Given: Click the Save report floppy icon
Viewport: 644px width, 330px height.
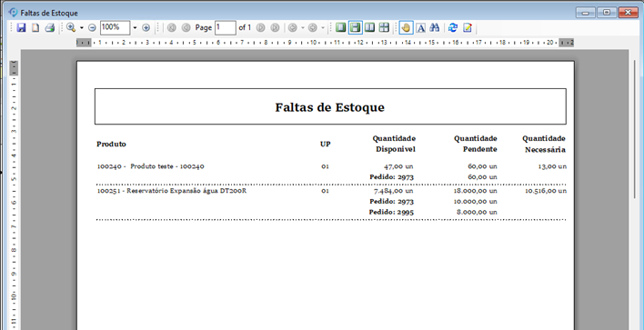Looking at the screenshot, I should [21, 27].
